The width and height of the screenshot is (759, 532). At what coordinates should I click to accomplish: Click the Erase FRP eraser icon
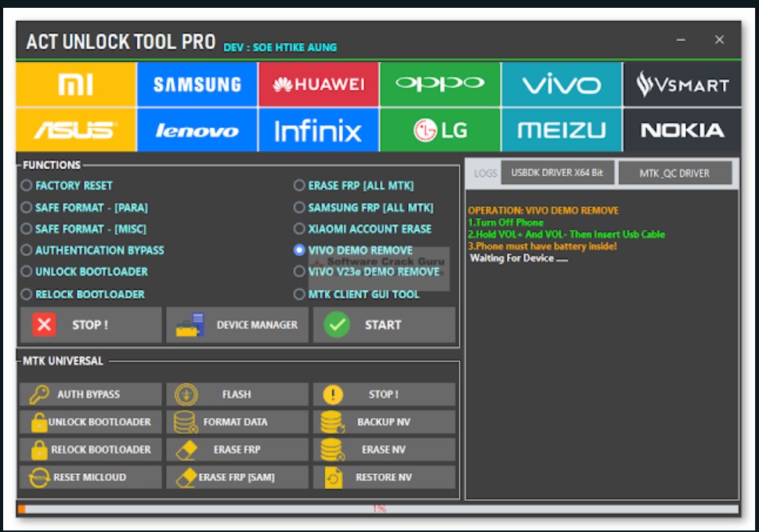(186, 450)
